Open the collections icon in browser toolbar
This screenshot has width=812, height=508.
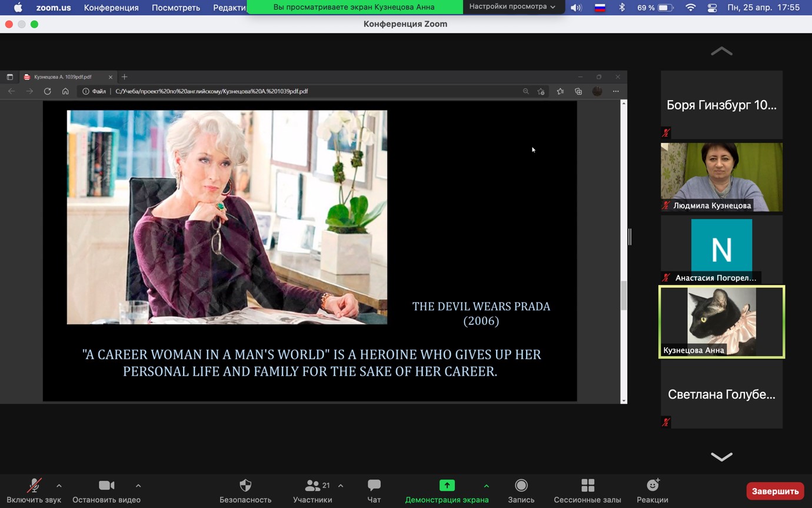pyautogui.click(x=578, y=91)
